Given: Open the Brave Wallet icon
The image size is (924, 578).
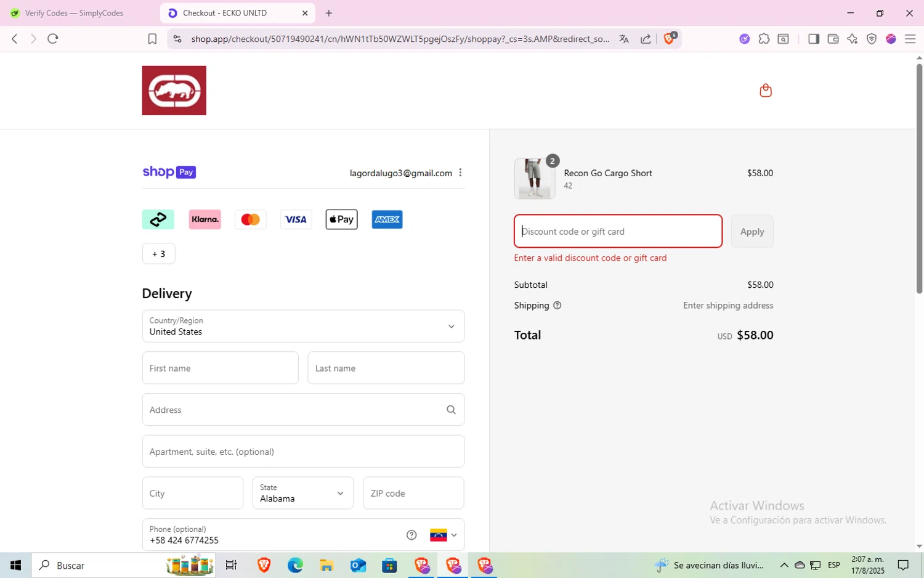Looking at the screenshot, I should click(833, 39).
